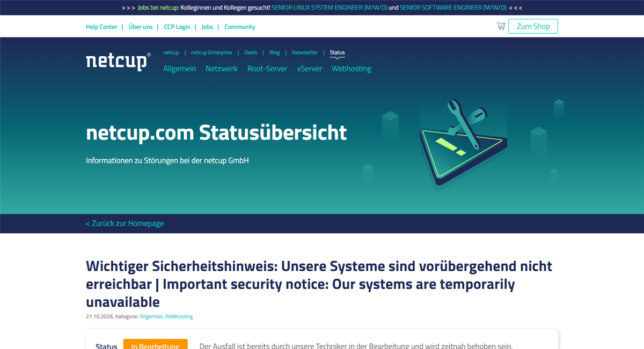644x349 pixels.
Task: Open the Deals nav item
Action: [x=251, y=53]
